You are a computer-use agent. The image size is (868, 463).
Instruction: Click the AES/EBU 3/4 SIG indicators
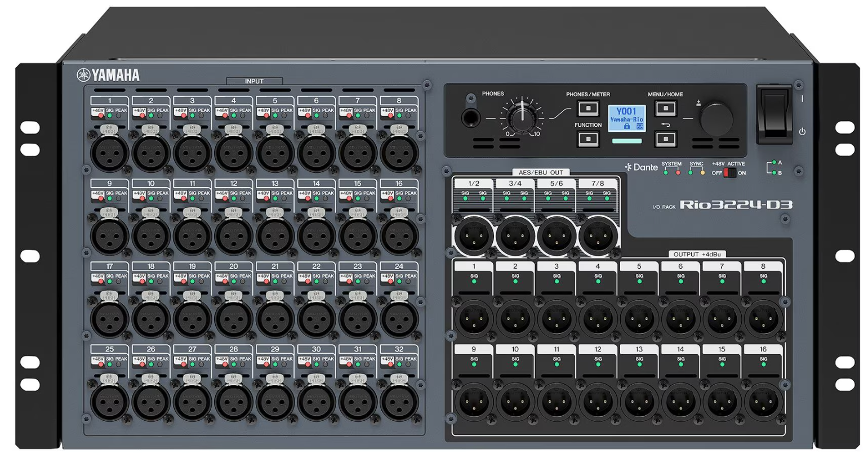click(x=515, y=195)
